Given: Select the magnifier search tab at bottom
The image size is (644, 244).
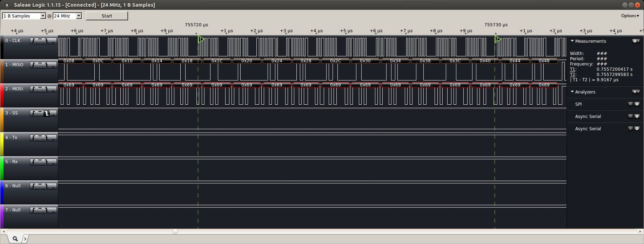Looking at the screenshot, I should [15, 239].
